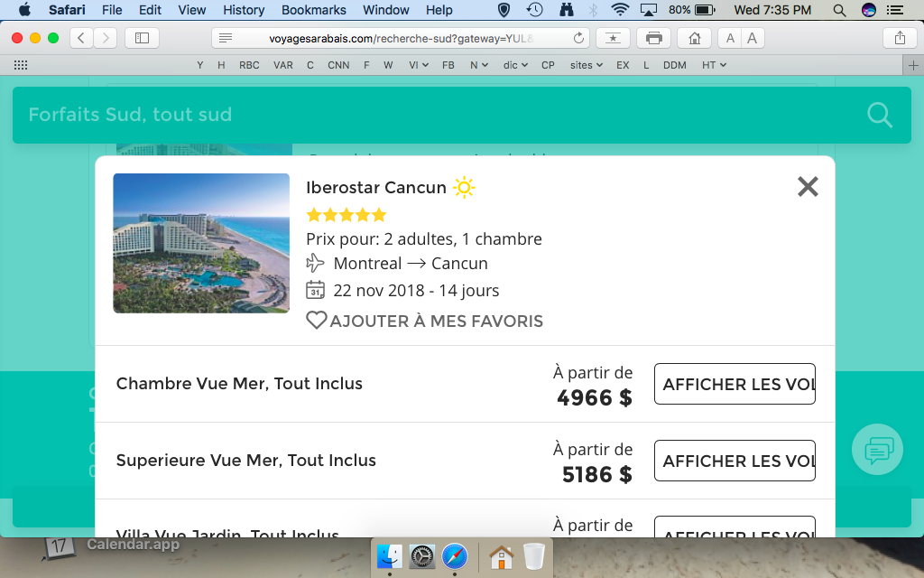The image size is (924, 578).
Task: Expand the dic bookmarks folder
Action: [515, 65]
